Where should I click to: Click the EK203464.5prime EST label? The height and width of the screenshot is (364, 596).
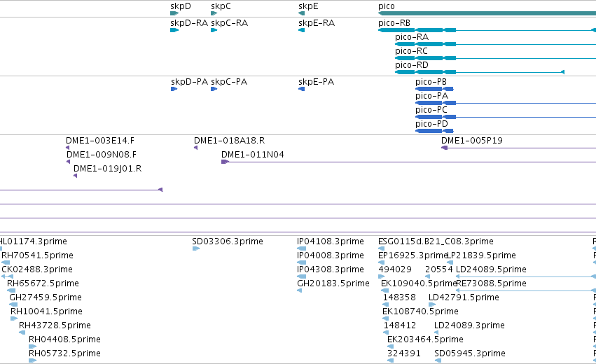[x=425, y=340]
